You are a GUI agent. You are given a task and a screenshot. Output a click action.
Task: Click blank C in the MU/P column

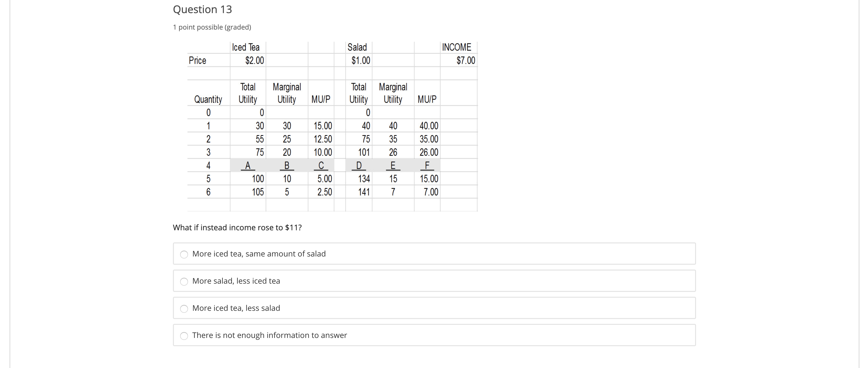(321, 165)
